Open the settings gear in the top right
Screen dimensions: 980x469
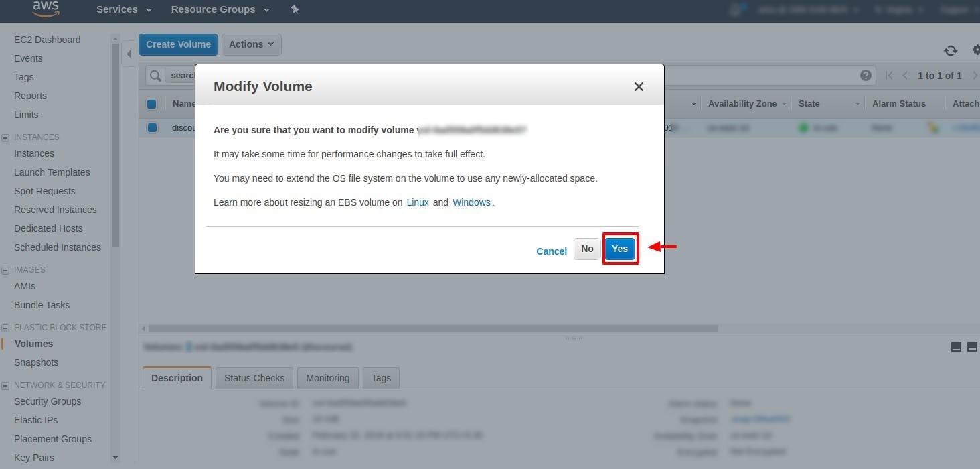point(975,50)
